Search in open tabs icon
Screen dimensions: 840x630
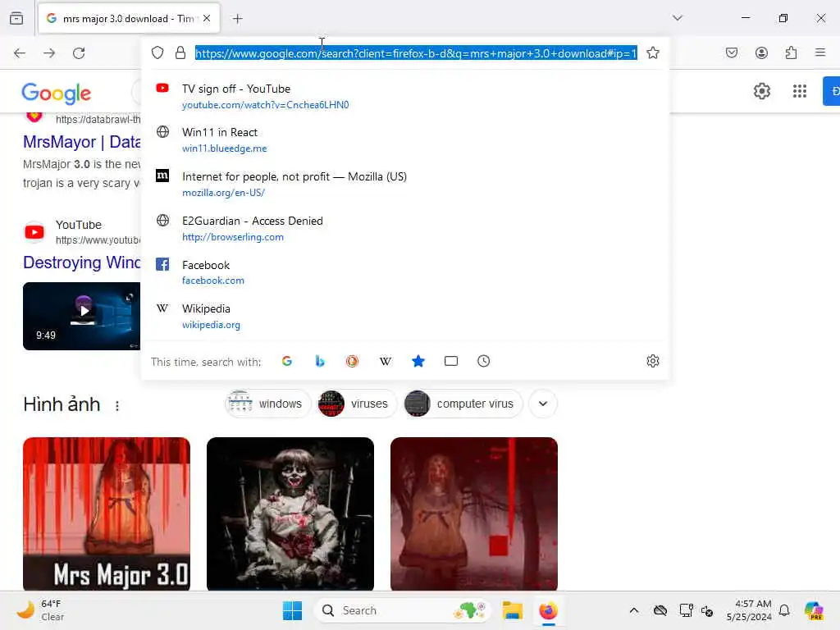click(451, 361)
